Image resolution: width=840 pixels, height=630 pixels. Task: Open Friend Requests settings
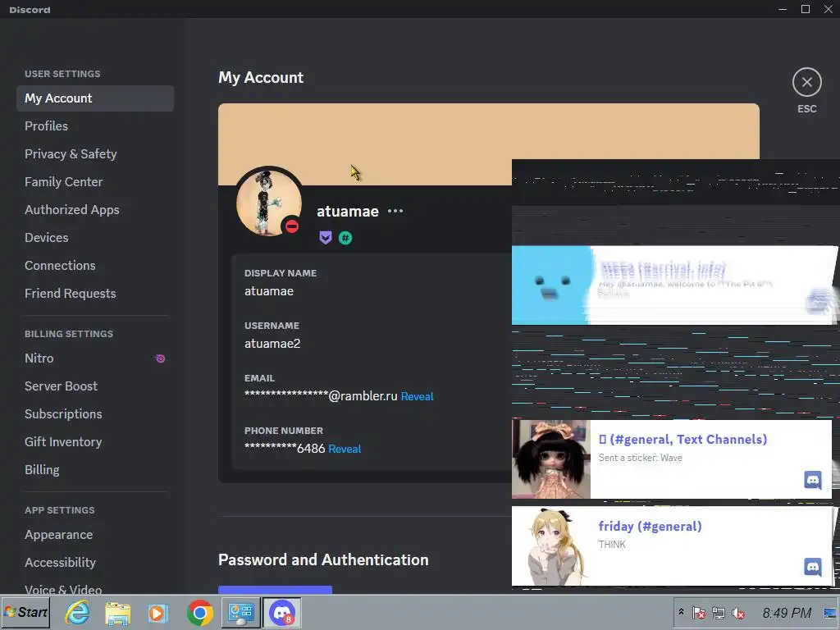pyautogui.click(x=95, y=293)
